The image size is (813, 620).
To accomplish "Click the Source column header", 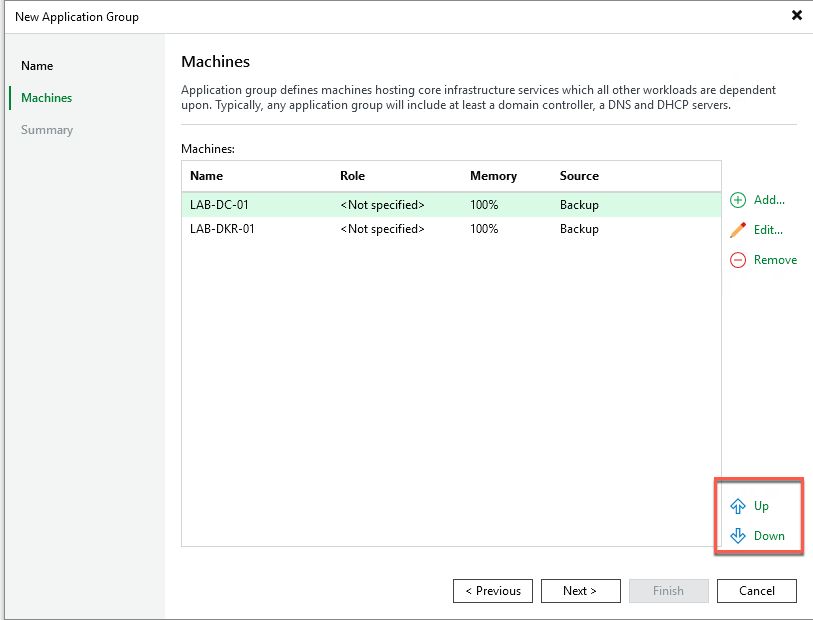I will [x=579, y=176].
